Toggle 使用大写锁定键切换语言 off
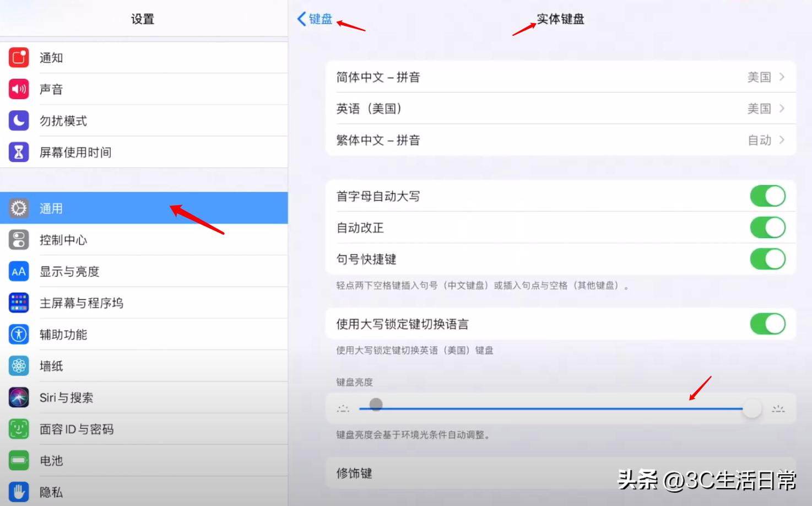 (767, 324)
